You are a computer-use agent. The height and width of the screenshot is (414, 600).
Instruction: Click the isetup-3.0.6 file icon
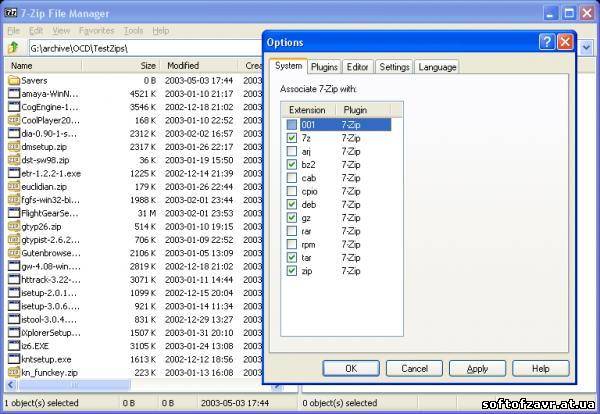(x=14, y=306)
